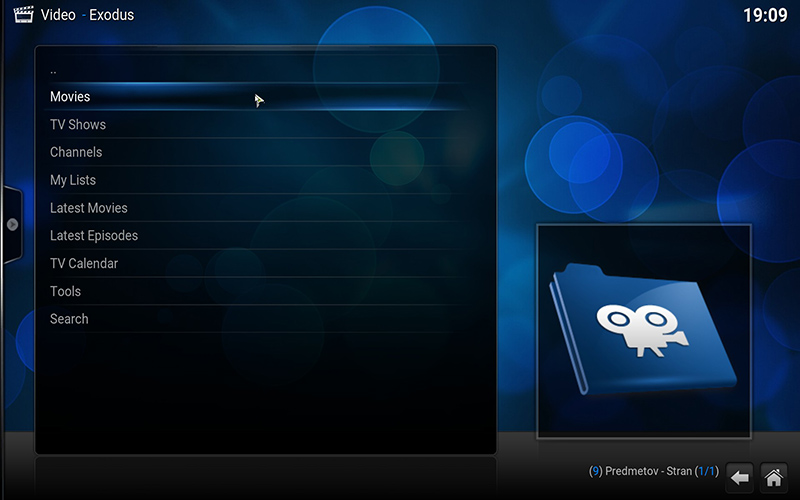Click the '(9) Predmetov' item count
This screenshot has width=800, height=500.
pos(623,471)
